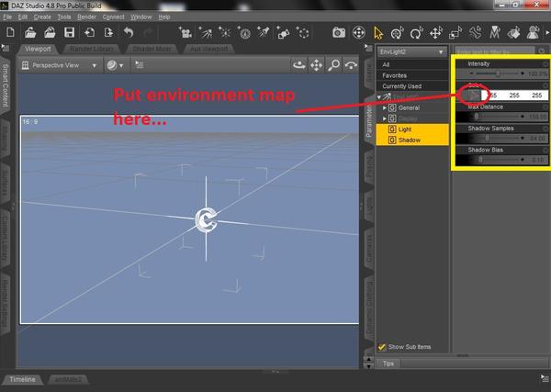Open the File menu
The image size is (551, 392).
[7, 17]
